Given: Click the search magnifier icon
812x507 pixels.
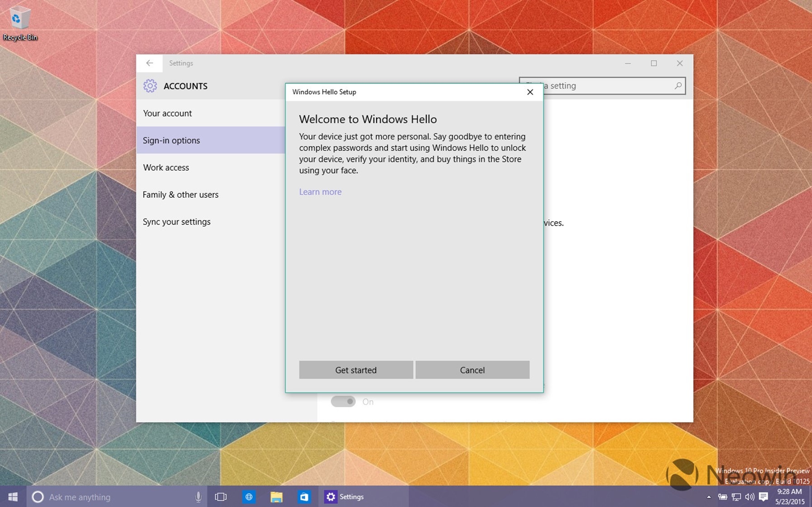Looking at the screenshot, I should click(x=677, y=86).
